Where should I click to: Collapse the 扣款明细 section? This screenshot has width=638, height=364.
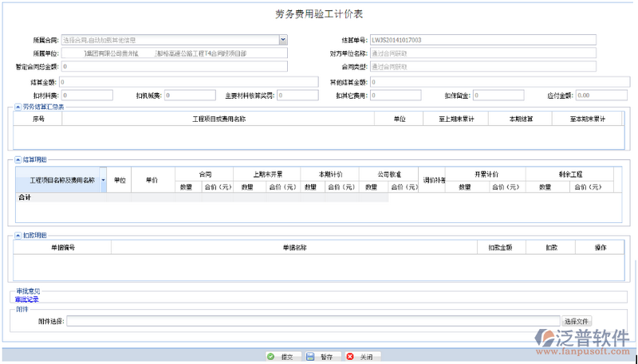[x=18, y=235]
